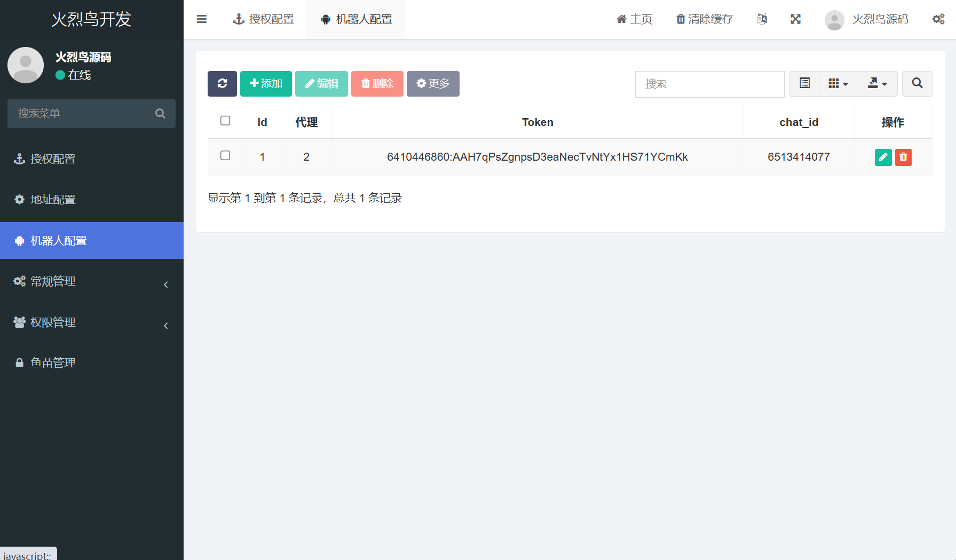956x560 pixels.
Task: Click the 清除缓存 link
Action: (705, 19)
